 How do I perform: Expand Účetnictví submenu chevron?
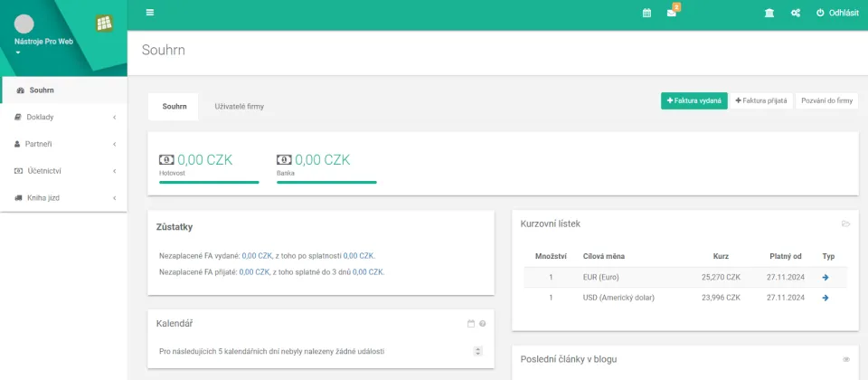(114, 171)
